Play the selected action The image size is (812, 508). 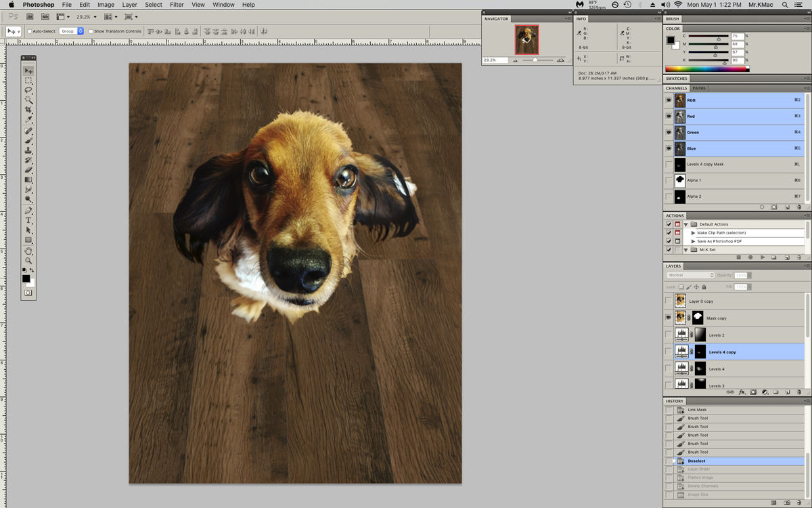[763, 257]
